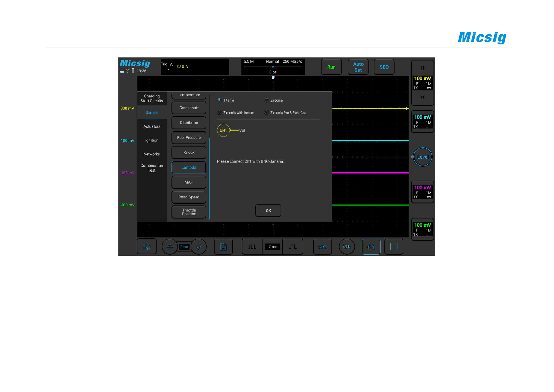
Task: Tap the Auto Set button
Action: point(358,67)
